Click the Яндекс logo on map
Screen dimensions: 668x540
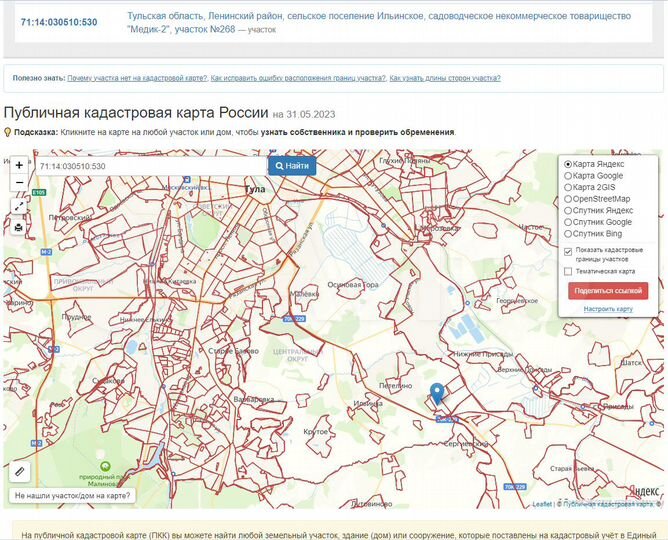click(x=644, y=491)
